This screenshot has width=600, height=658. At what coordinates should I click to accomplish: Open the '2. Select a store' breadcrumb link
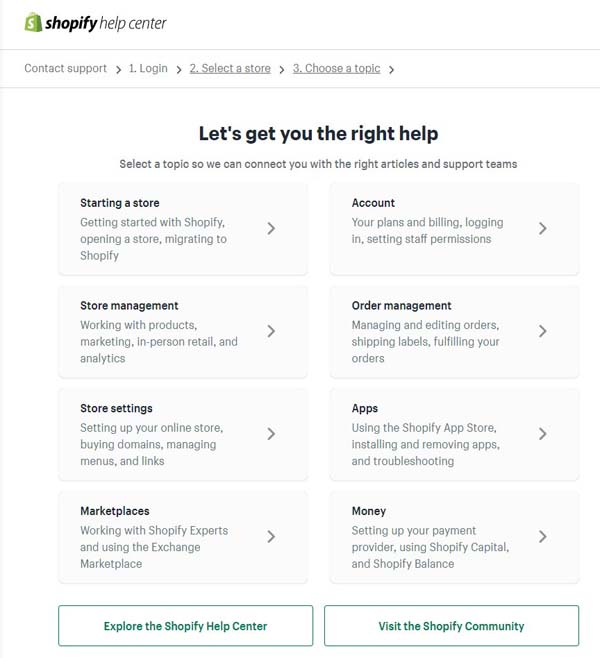(x=230, y=68)
